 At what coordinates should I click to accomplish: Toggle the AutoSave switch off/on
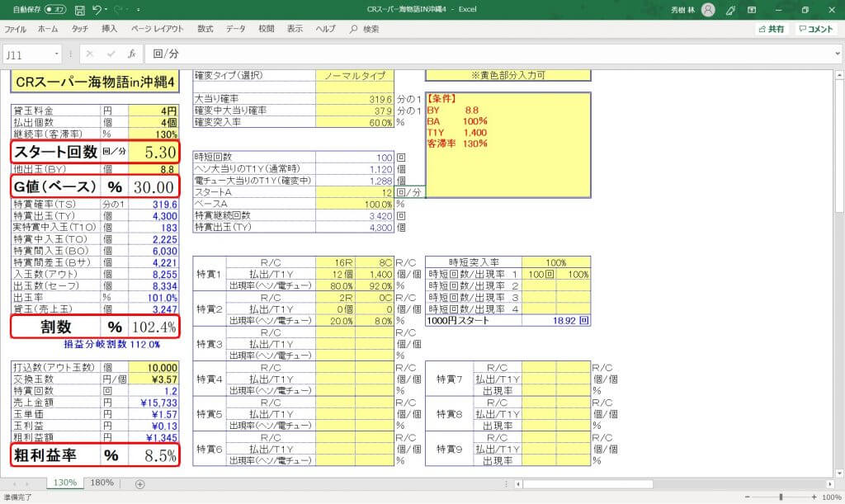point(55,10)
